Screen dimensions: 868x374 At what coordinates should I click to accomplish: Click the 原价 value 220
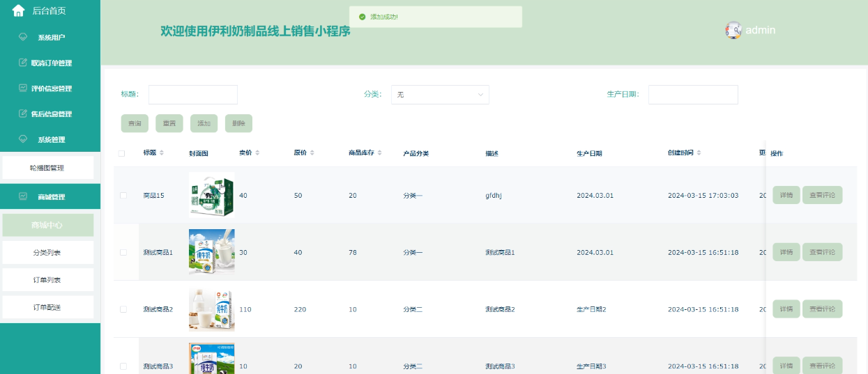(300, 309)
